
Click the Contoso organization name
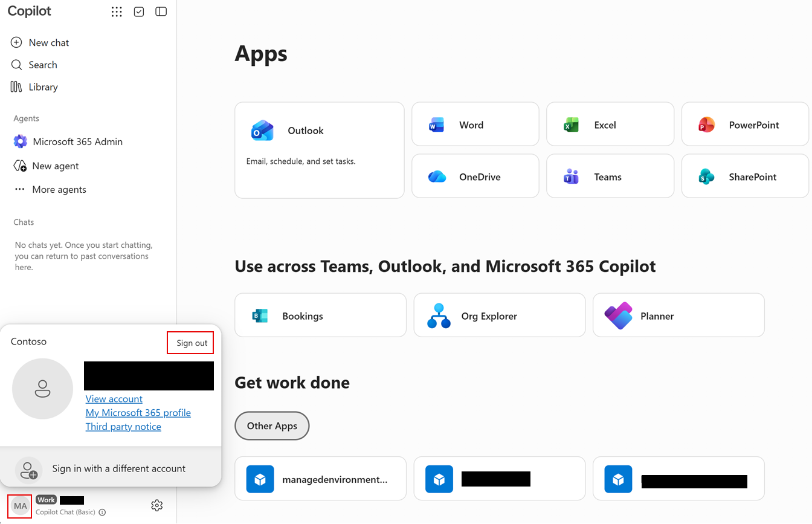[x=28, y=341]
